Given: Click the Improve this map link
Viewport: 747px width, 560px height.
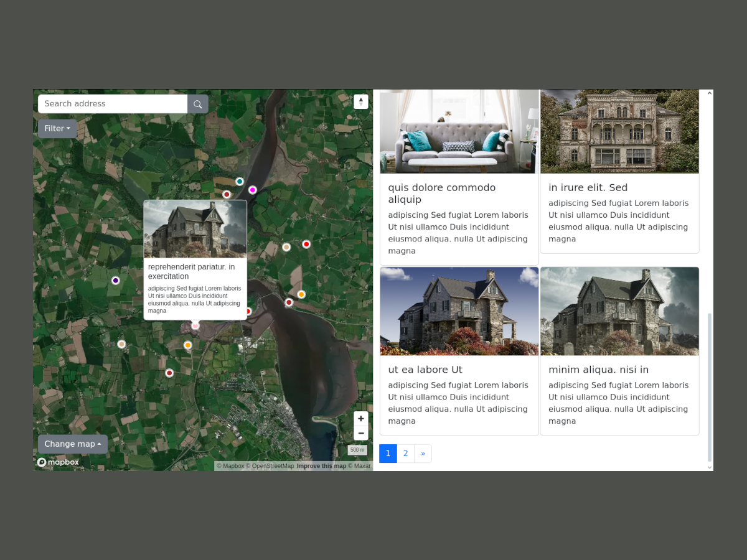Looking at the screenshot, I should pyautogui.click(x=321, y=465).
